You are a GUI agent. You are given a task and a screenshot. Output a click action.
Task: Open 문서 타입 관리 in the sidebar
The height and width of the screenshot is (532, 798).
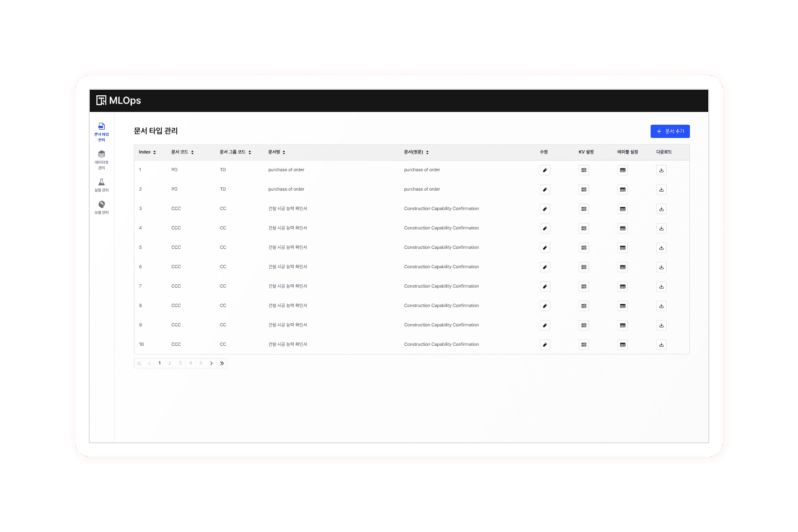101,132
